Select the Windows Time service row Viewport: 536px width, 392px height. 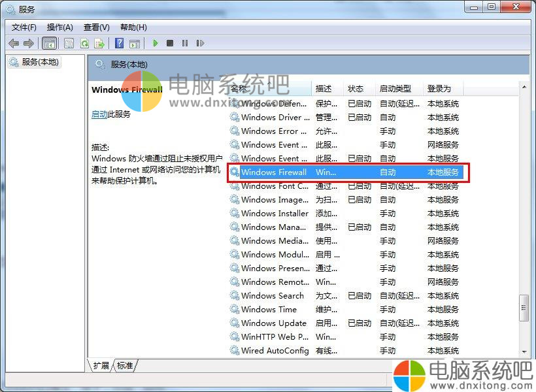(346, 309)
